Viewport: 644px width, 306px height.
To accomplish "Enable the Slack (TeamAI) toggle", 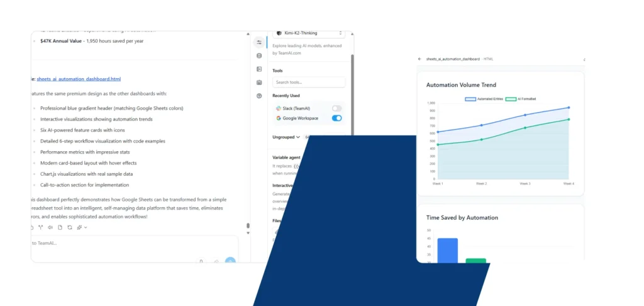I will pyautogui.click(x=337, y=108).
